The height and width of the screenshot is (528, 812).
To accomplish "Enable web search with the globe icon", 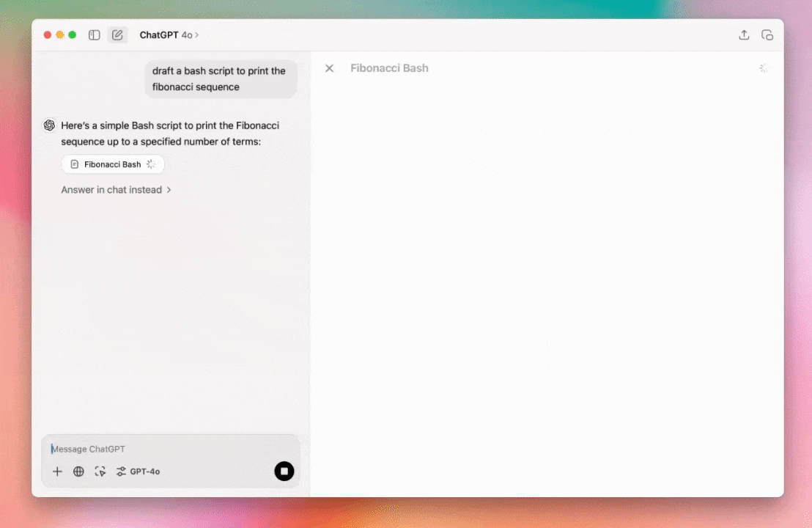I will pos(78,472).
